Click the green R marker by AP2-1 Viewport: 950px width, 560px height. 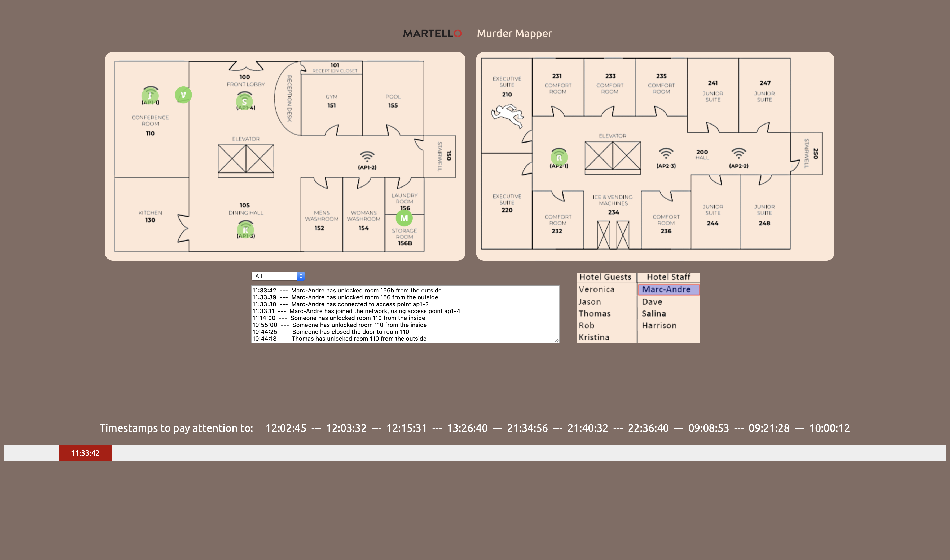(x=559, y=158)
